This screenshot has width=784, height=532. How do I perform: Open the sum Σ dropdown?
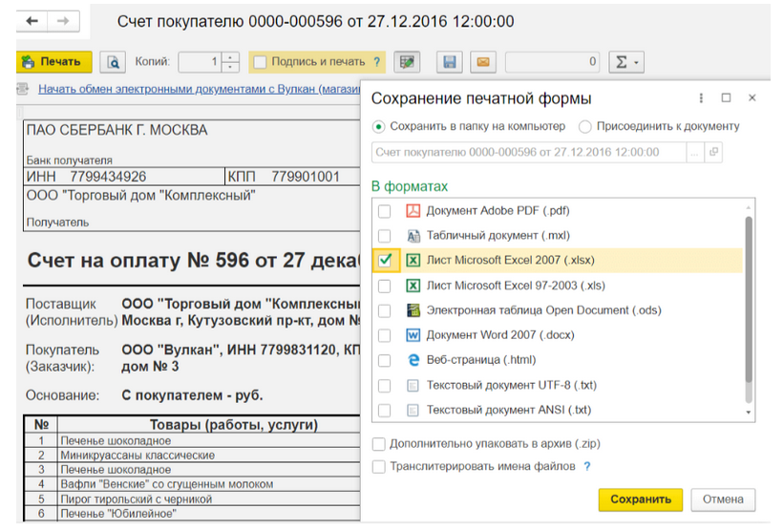coord(626,62)
